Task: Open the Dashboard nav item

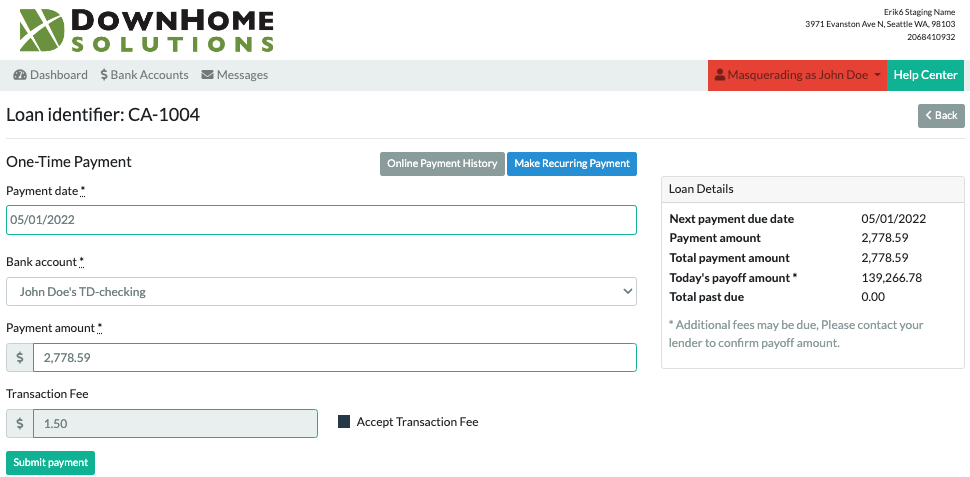Action: pos(51,75)
